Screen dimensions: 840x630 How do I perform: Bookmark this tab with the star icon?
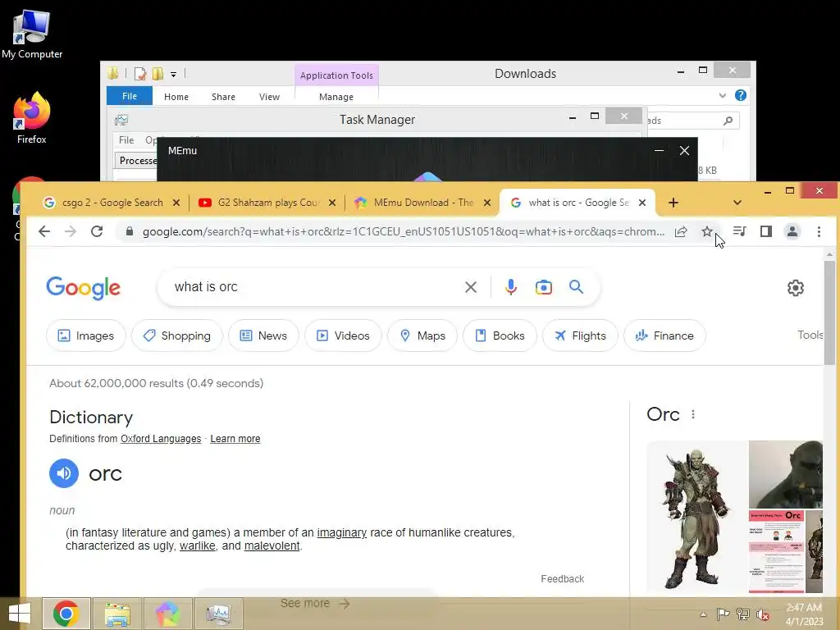click(x=706, y=231)
